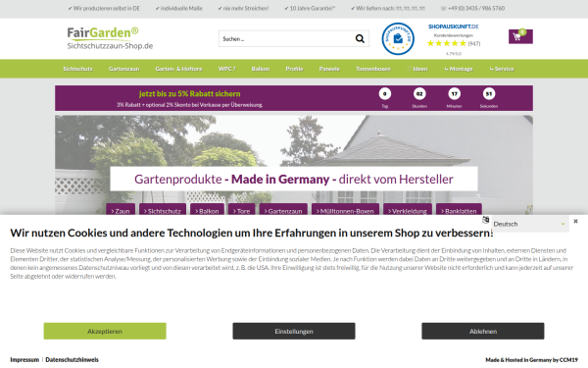Open the Impressum link
Viewport: 588px width, 368px height.
[24, 360]
